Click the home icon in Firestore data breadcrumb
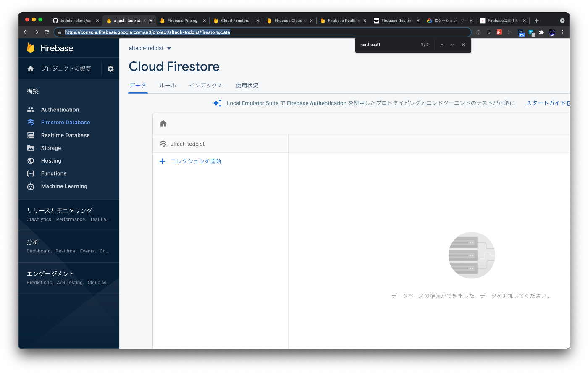Image resolution: width=588 pixels, height=373 pixels. (163, 123)
